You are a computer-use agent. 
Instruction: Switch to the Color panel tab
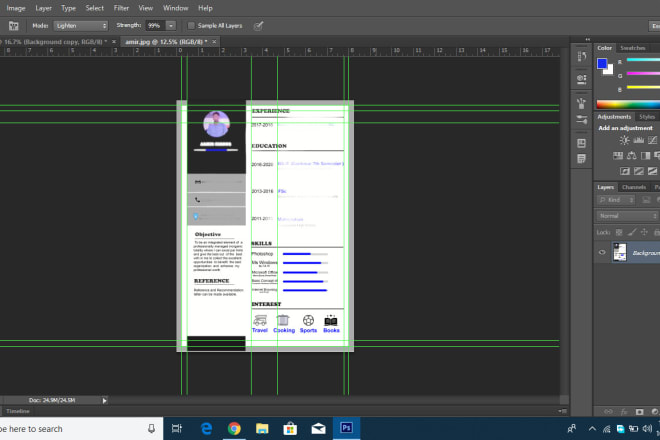(604, 48)
